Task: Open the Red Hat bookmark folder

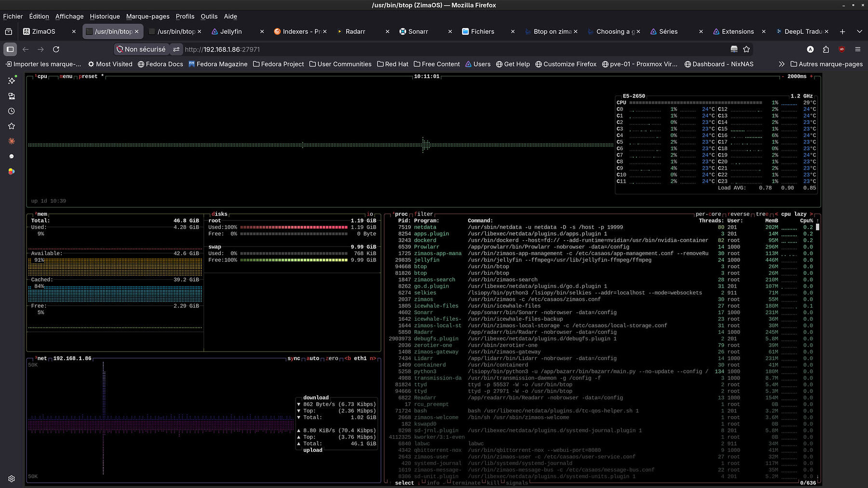Action: (393, 64)
